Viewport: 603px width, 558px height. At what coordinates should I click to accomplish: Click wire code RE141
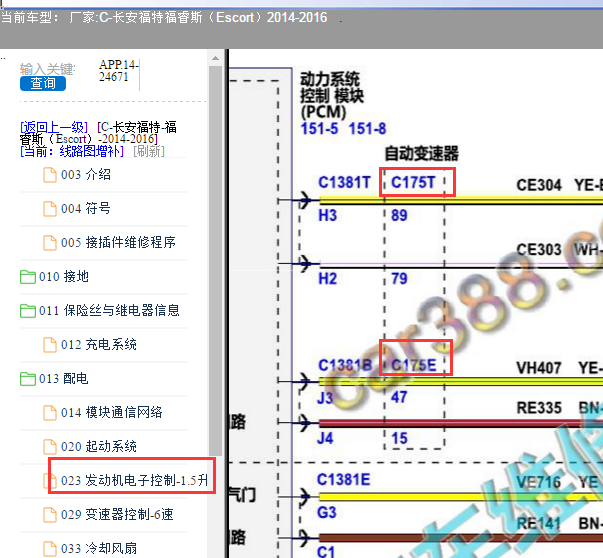pyautogui.click(x=538, y=524)
